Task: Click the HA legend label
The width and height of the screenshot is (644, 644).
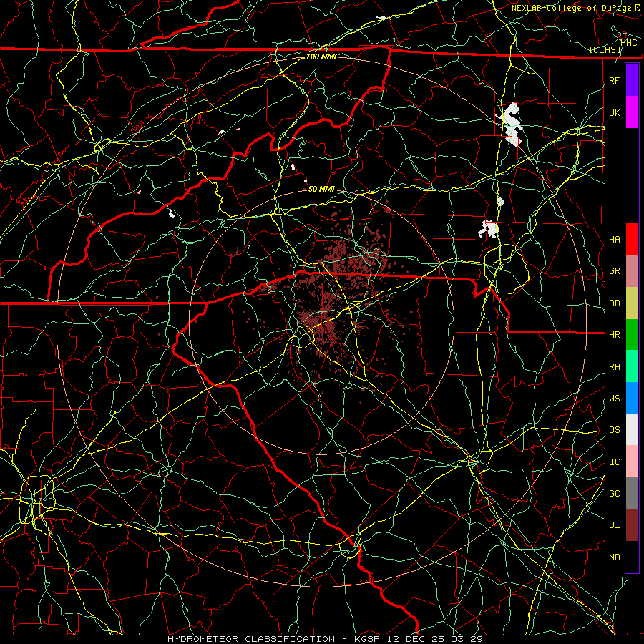Action: point(614,239)
